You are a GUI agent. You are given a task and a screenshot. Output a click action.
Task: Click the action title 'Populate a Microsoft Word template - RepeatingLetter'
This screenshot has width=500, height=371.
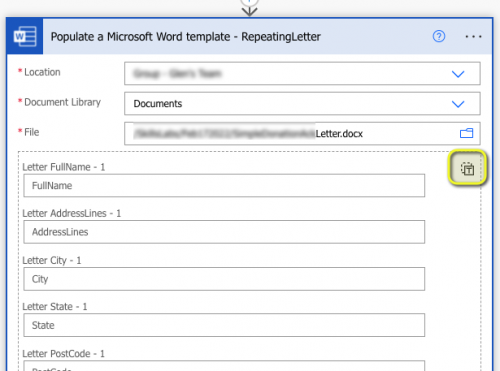point(186,37)
